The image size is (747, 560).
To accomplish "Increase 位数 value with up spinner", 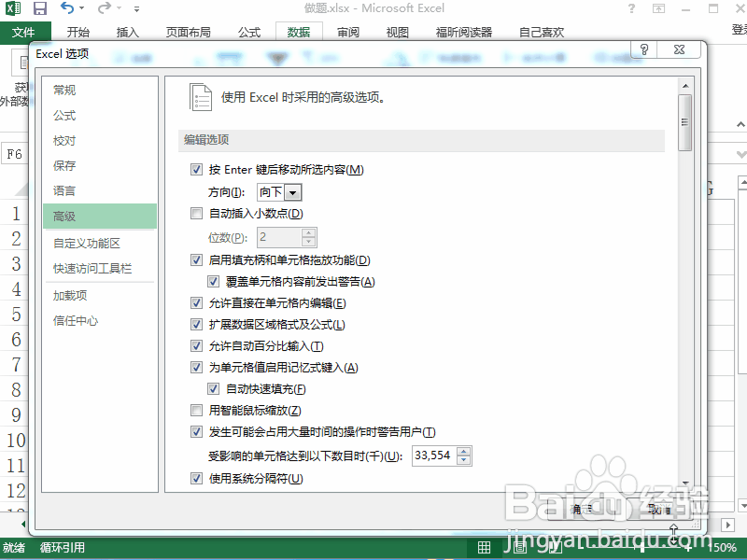I will pos(309,232).
